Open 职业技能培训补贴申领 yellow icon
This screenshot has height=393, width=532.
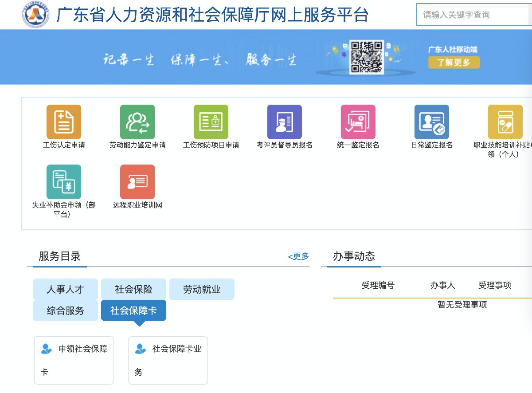click(x=505, y=122)
